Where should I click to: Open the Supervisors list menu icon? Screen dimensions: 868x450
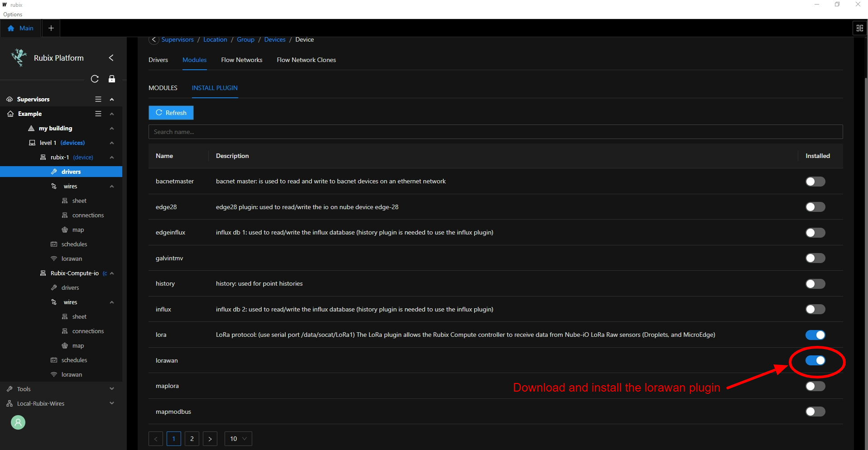click(x=98, y=99)
